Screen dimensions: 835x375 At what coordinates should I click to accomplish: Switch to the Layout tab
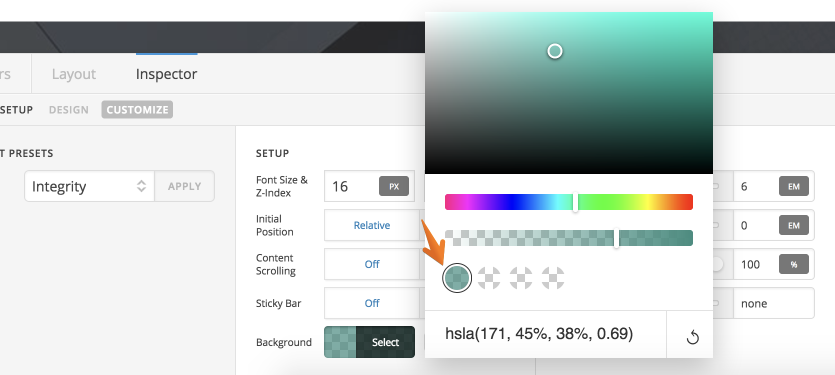click(x=73, y=74)
